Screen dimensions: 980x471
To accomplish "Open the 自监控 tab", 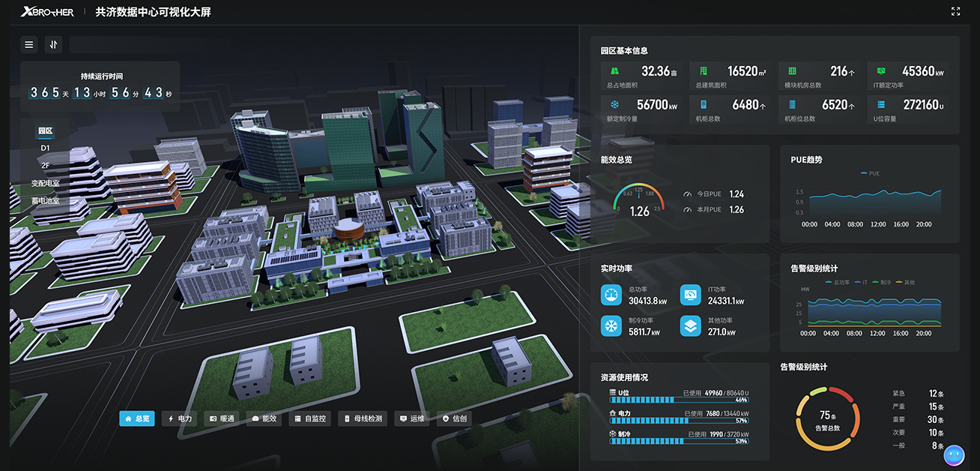I will point(310,418).
